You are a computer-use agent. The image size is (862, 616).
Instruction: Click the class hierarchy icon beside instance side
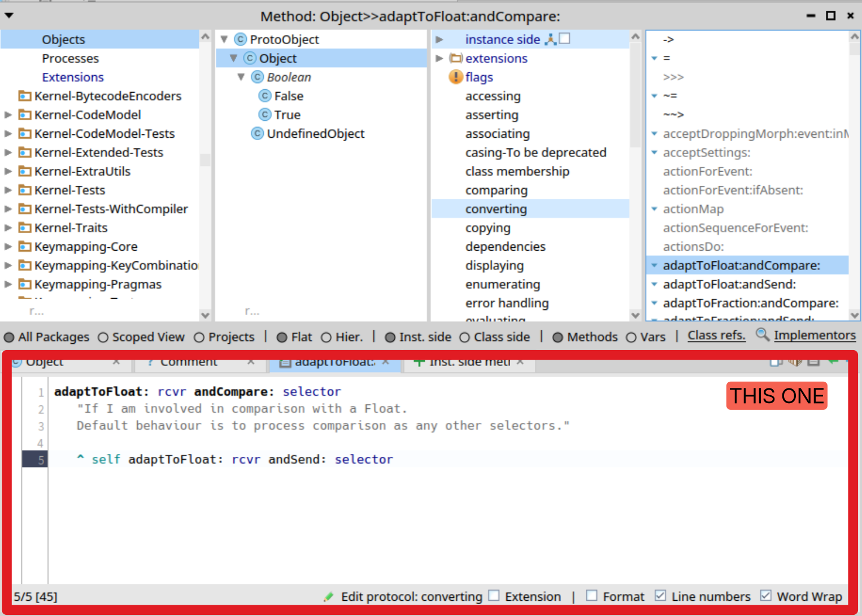(550, 39)
